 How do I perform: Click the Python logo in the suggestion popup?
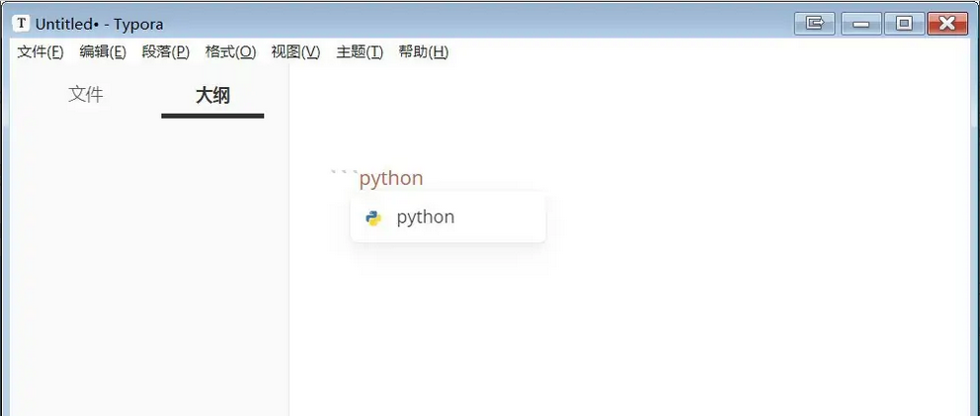[373, 217]
